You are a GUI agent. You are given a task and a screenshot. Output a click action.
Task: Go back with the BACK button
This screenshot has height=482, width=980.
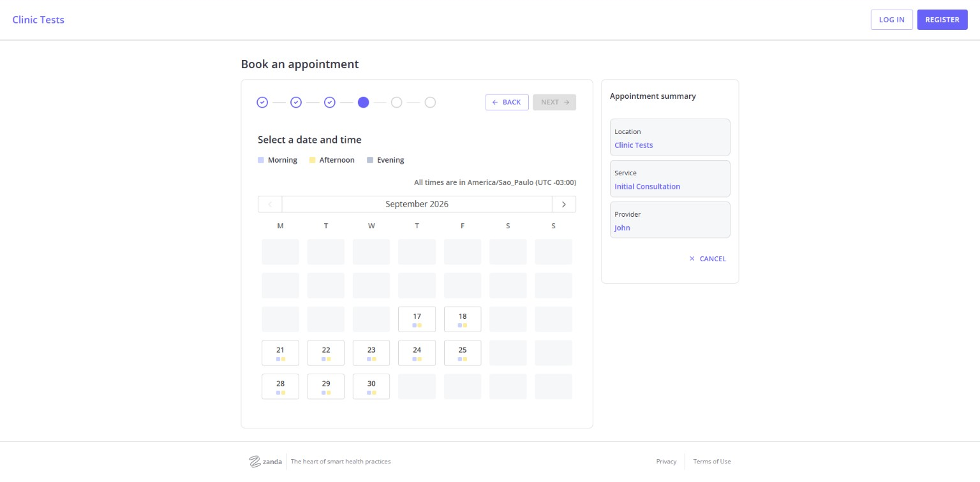click(507, 102)
